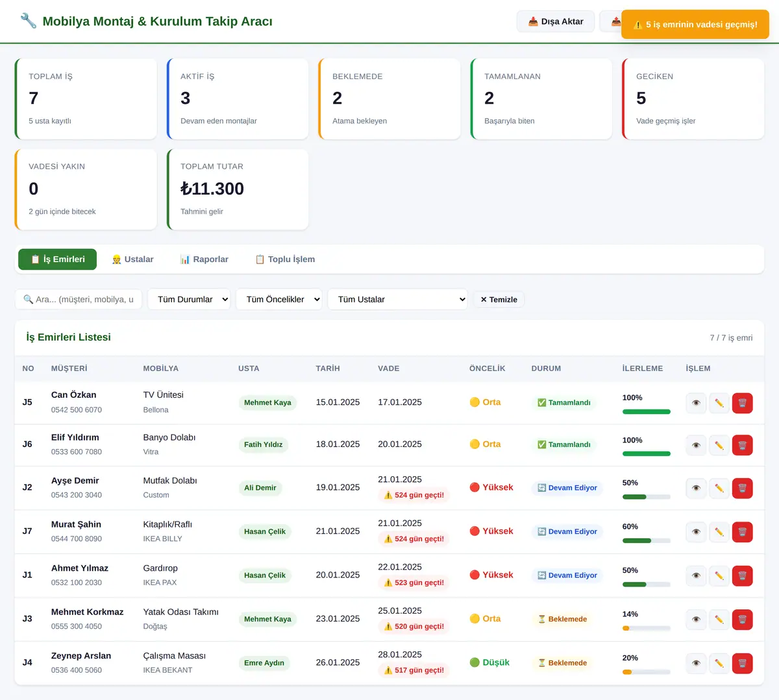Edit Zeynep Arslan's order J4
Image resolution: width=779 pixels, height=700 pixels.
click(719, 663)
